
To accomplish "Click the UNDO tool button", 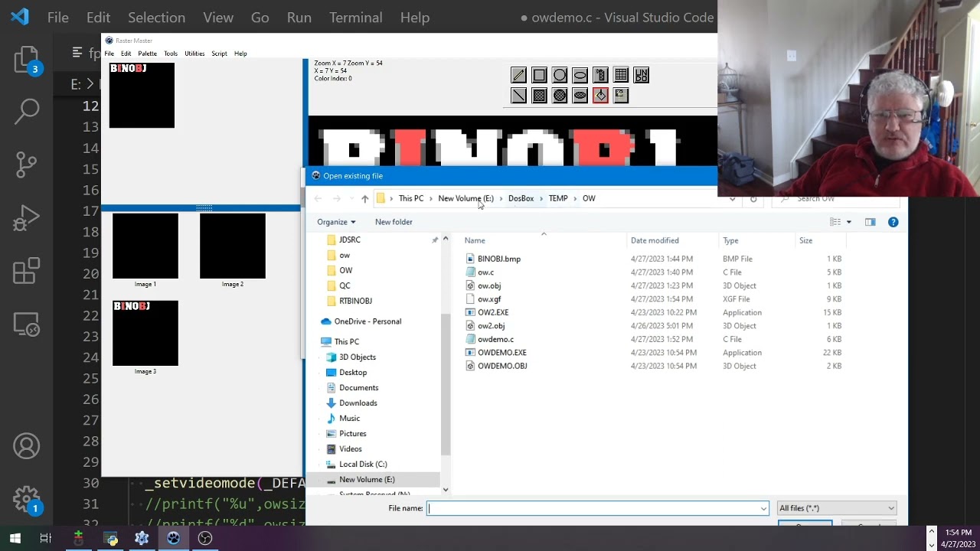I will [x=642, y=75].
